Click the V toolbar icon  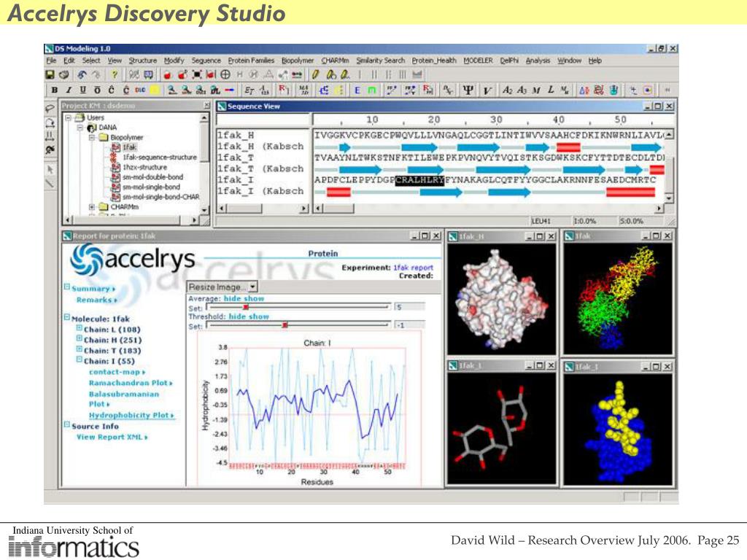coord(487,90)
